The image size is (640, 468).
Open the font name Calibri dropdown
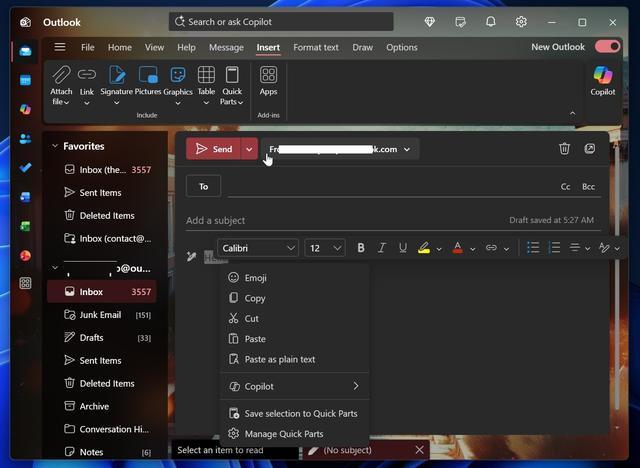tap(258, 248)
